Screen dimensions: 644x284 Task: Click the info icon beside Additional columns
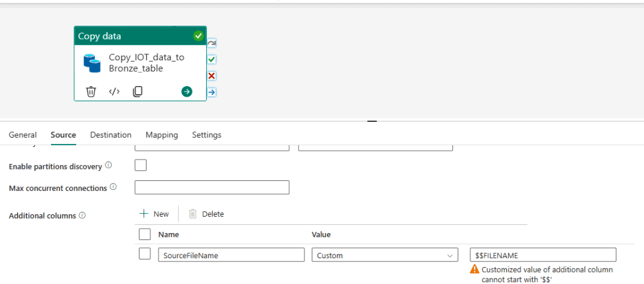click(x=82, y=216)
